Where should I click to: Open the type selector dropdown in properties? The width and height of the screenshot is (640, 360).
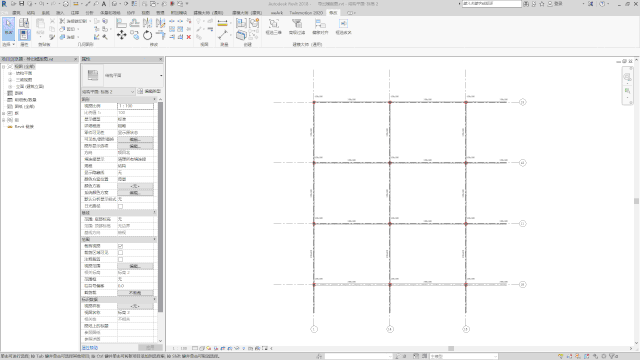(122, 76)
